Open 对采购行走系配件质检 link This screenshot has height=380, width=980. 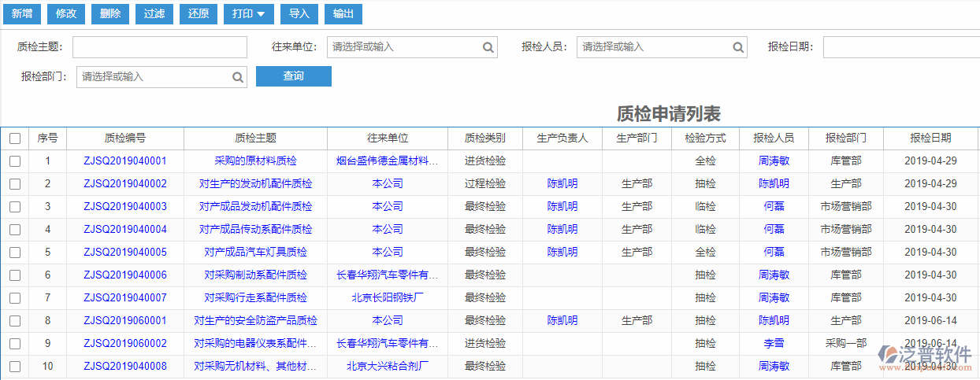tap(255, 298)
